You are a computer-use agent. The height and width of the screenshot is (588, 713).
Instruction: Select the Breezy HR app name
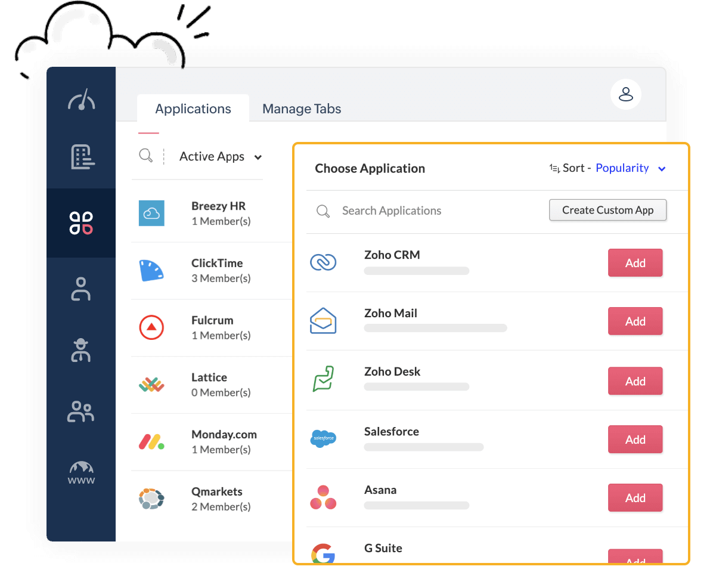point(218,206)
